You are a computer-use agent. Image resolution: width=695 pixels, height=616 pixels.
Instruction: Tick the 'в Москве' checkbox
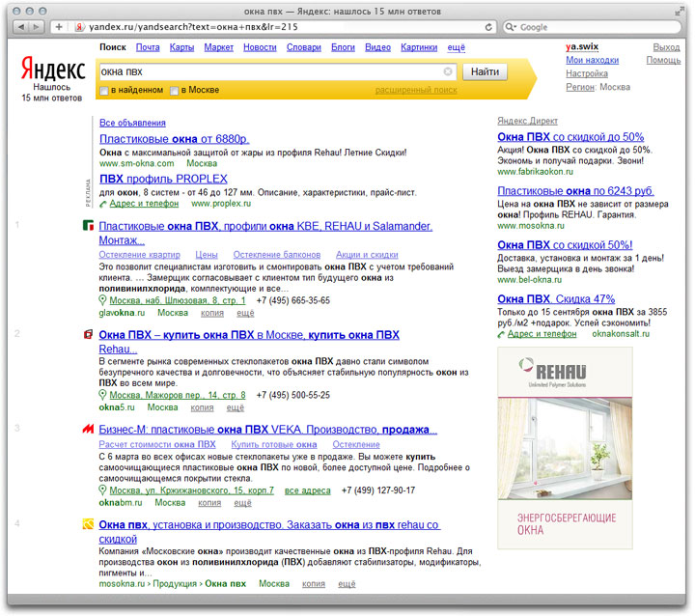click(x=175, y=91)
